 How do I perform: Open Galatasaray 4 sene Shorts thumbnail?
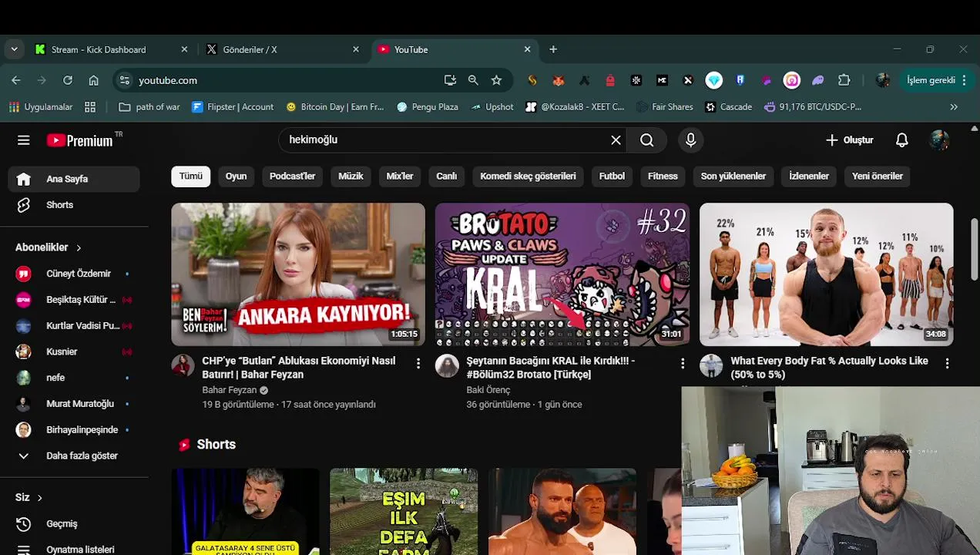[245, 512]
